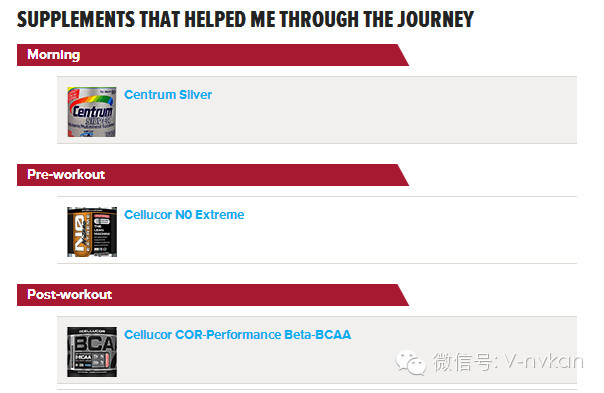
Task: Open Cellucor COR-Performance Beta-BCAA link
Action: [238, 334]
